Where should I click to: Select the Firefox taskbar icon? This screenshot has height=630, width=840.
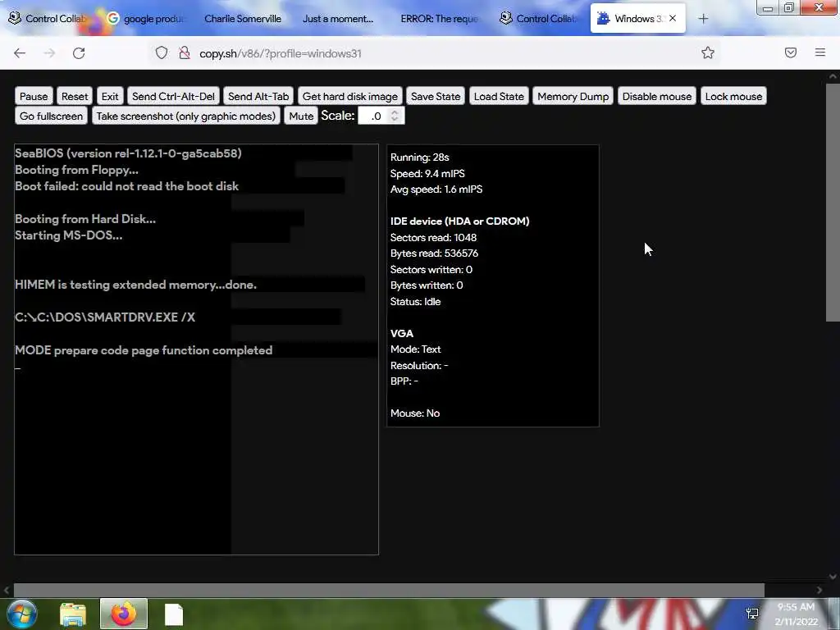(x=124, y=614)
